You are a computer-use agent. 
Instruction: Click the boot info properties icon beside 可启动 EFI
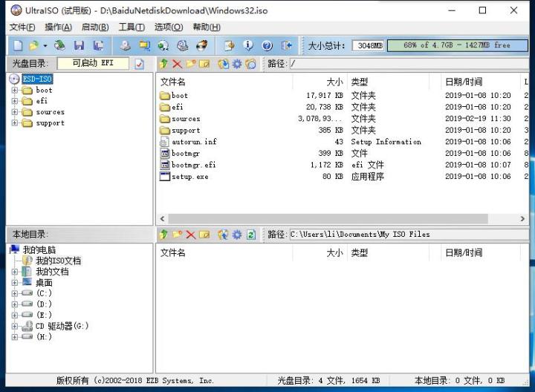pyautogui.click(x=140, y=64)
